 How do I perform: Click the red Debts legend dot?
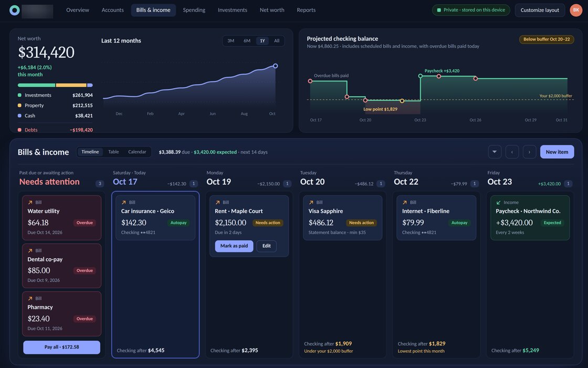point(19,130)
